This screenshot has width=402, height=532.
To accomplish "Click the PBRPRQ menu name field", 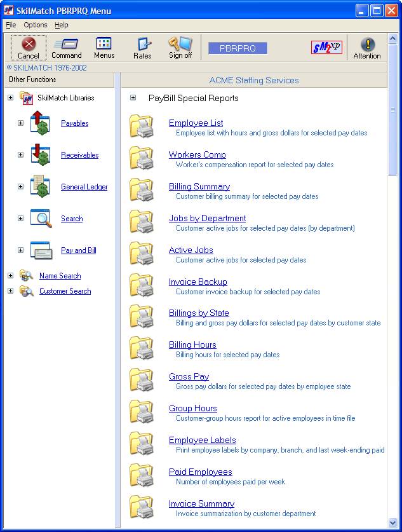I will point(238,48).
